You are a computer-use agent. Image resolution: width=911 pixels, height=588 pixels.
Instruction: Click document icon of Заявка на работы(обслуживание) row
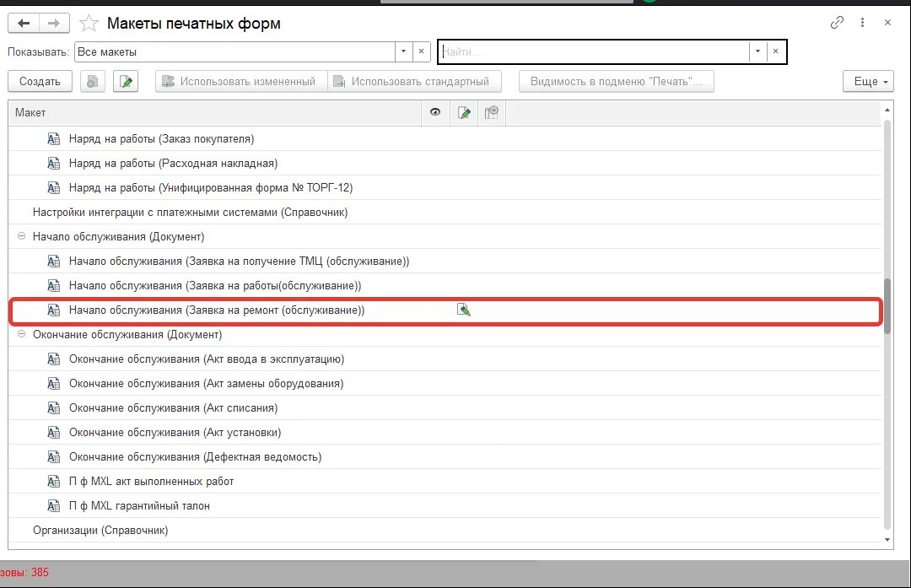pos(53,286)
